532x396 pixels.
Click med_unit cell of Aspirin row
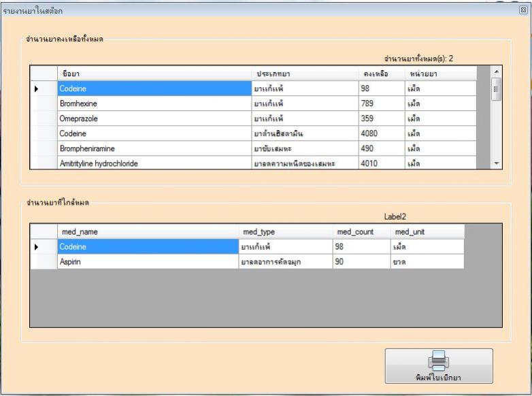(x=427, y=262)
